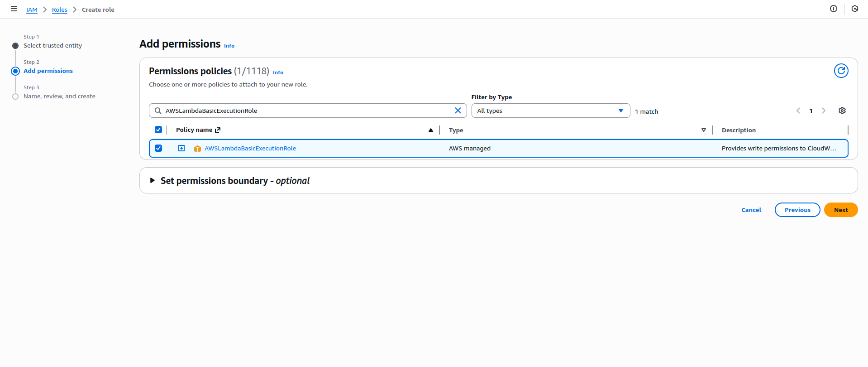The image size is (868, 367).
Task: Click the Policy name external link icon
Action: click(x=218, y=130)
